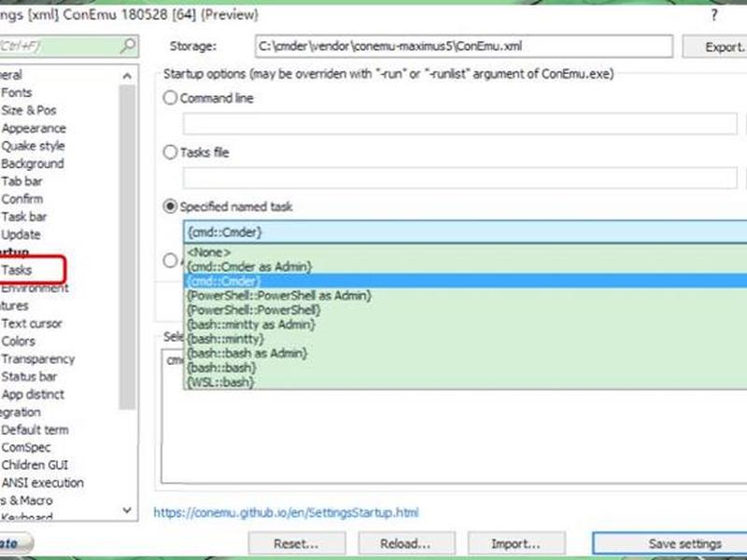Open the Size & Pos page
This screenshot has width=747, height=560.
click(x=29, y=110)
